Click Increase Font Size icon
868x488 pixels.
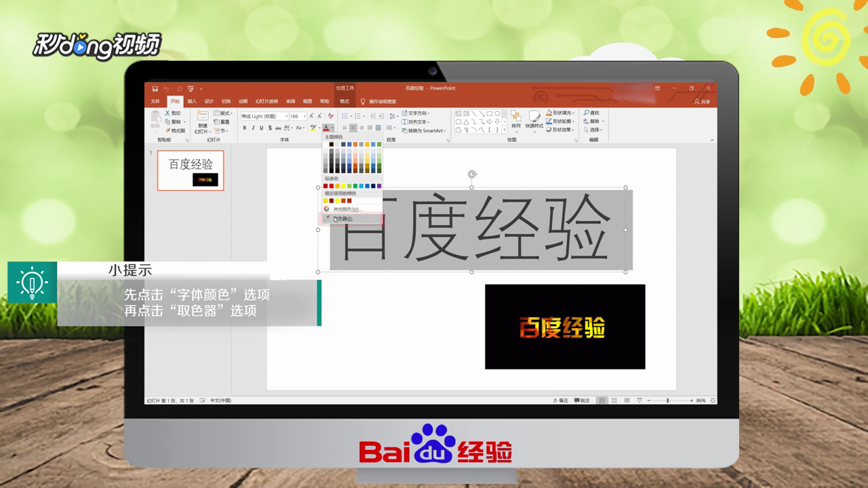coord(311,116)
